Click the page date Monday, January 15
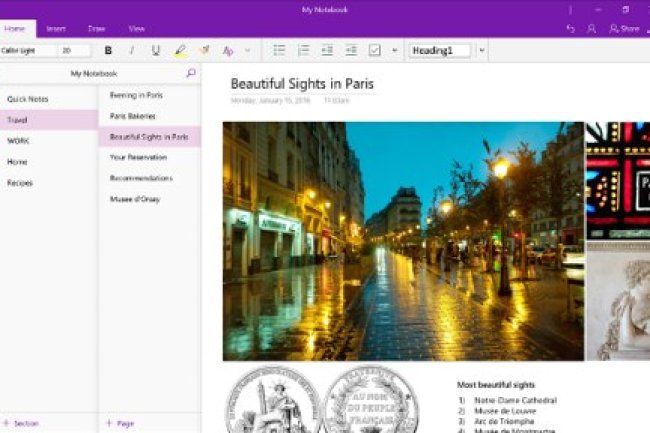Image resolution: width=650 pixels, height=433 pixels. 270,100
